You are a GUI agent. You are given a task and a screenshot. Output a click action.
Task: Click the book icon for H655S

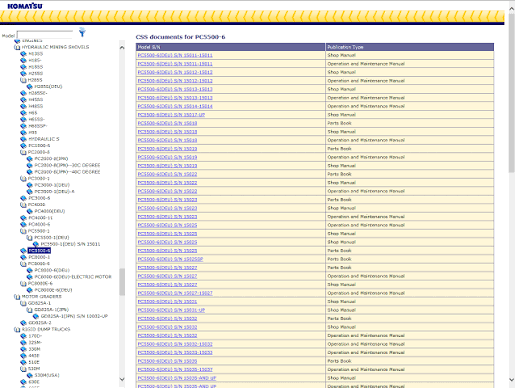click(x=23, y=119)
